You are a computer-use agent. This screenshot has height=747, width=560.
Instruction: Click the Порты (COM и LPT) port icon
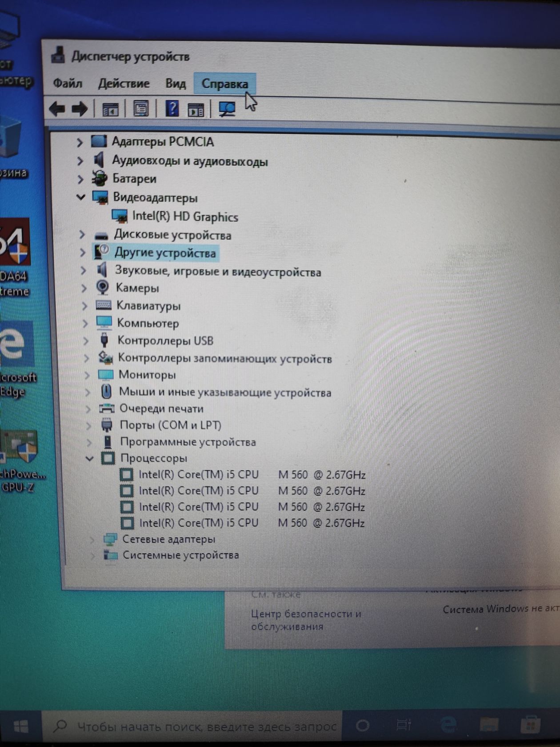click(107, 425)
